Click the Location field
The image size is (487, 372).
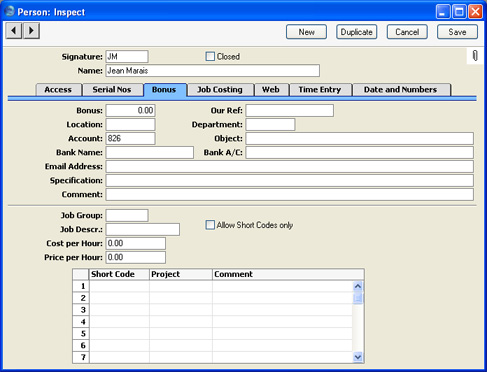click(130, 124)
